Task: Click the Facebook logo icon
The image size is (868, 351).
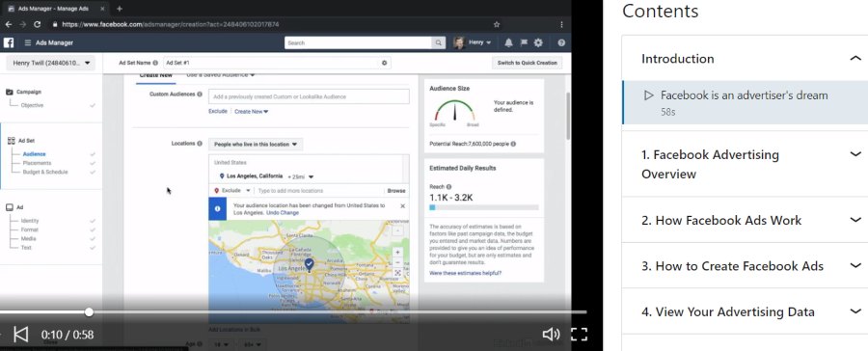Action: click(9, 42)
